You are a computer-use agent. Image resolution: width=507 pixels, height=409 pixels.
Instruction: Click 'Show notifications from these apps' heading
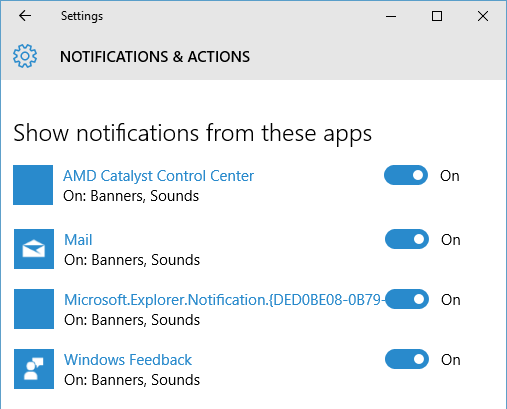click(x=192, y=133)
